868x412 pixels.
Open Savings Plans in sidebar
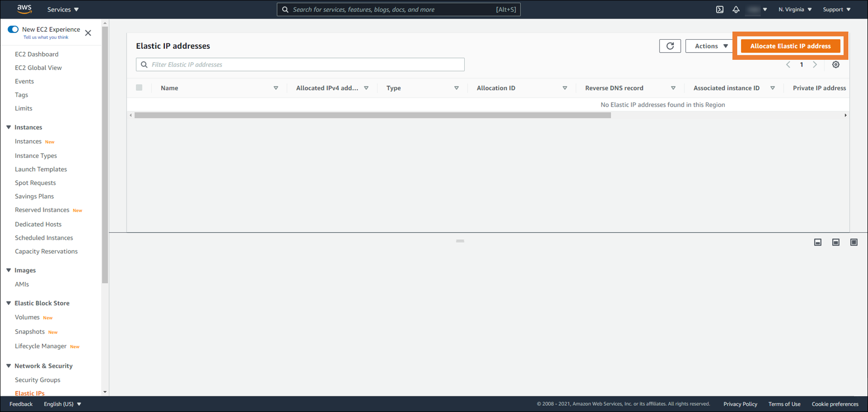[34, 197]
